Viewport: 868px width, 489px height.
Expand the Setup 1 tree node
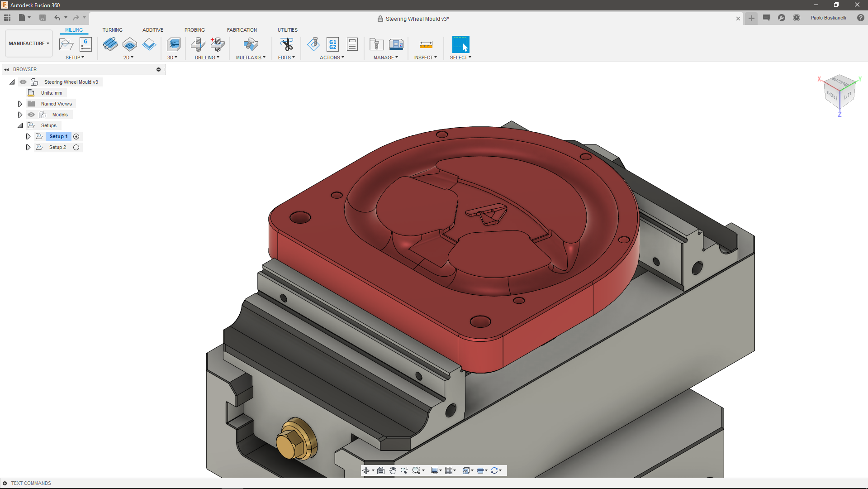tap(28, 136)
